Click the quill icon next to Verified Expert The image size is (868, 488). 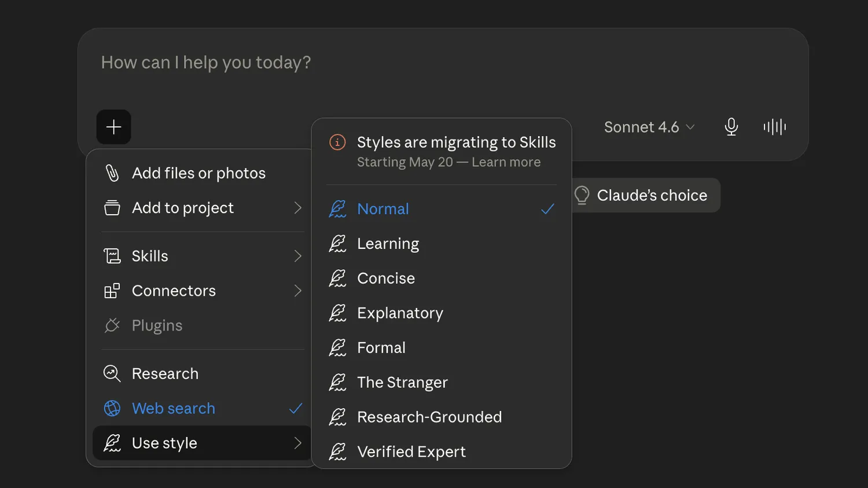(337, 452)
